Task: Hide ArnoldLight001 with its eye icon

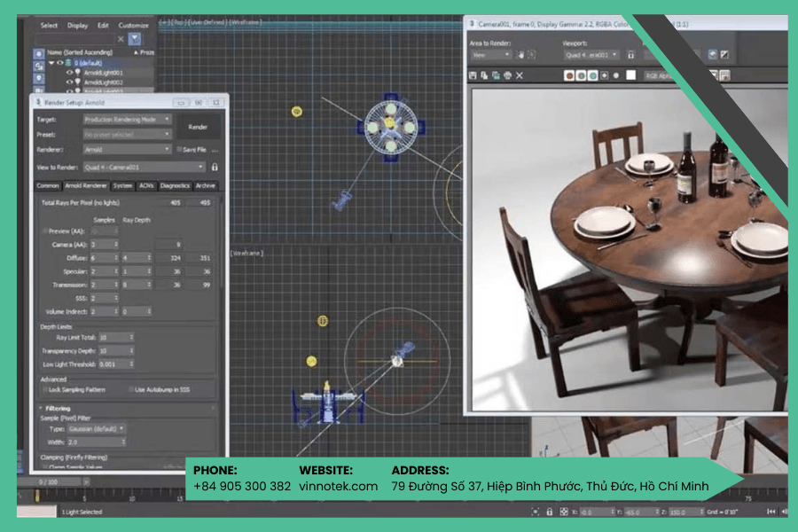Action: tap(70, 73)
